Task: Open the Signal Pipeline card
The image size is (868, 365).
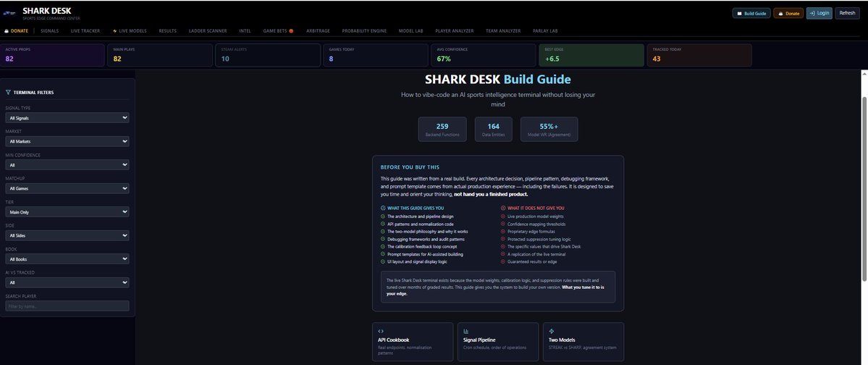Action: (x=498, y=342)
